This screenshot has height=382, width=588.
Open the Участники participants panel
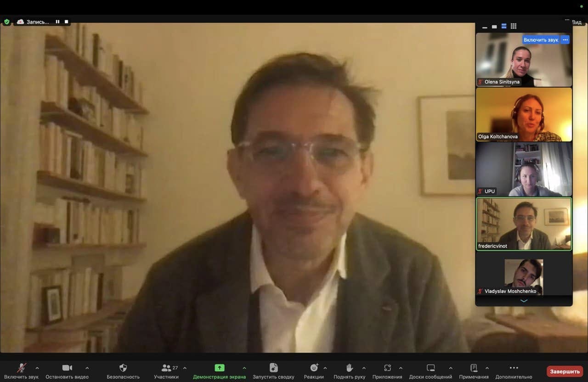point(166,368)
